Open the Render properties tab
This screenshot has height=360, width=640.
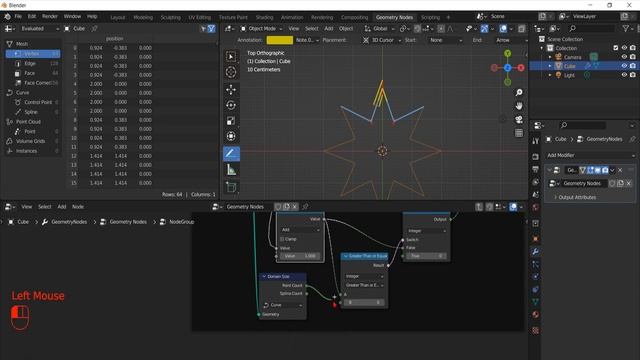[x=536, y=157]
